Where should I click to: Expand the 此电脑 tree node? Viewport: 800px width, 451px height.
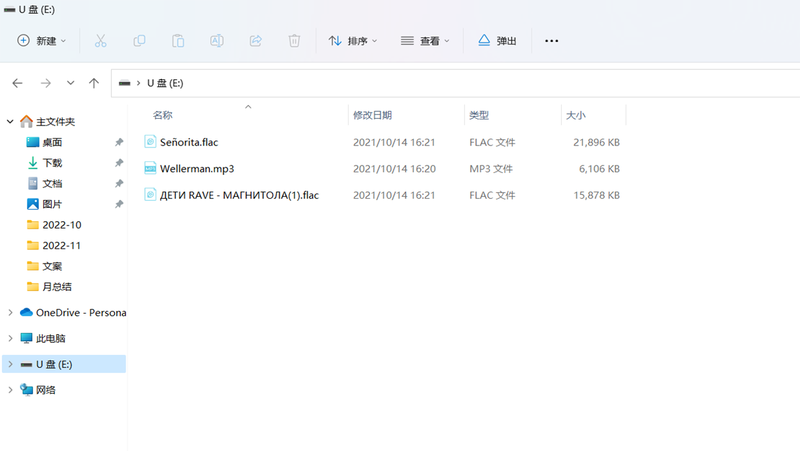point(10,338)
